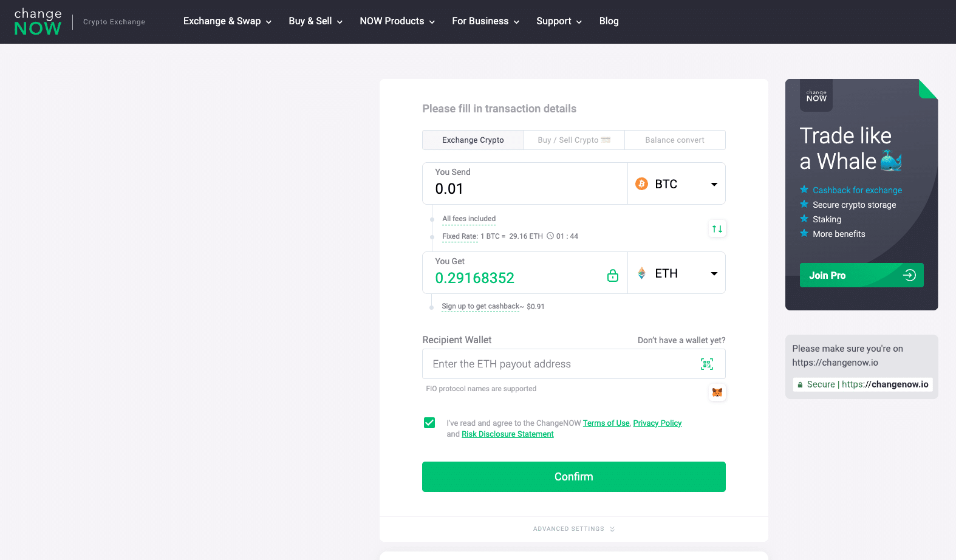
Task: Open the Privacy Policy link
Action: (x=657, y=423)
